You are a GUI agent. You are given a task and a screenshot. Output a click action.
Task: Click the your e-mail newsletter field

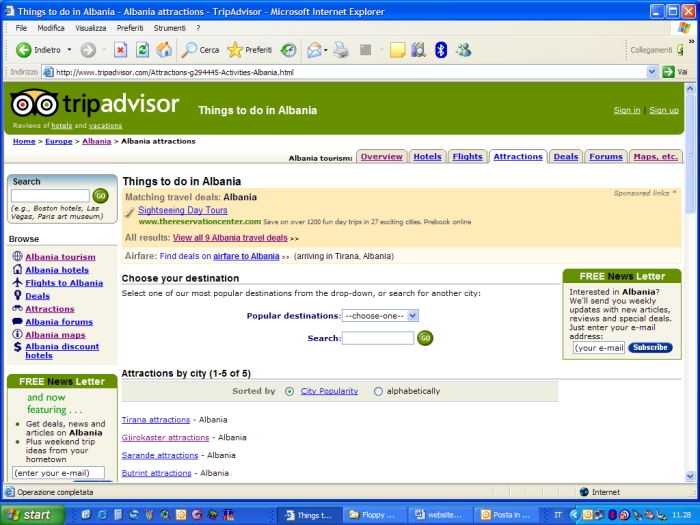[599, 348]
